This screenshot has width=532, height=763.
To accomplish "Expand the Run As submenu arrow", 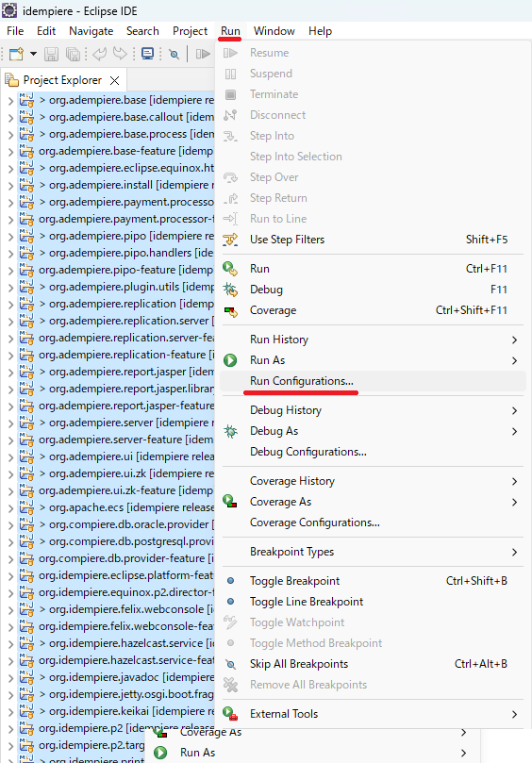I will point(514,360).
